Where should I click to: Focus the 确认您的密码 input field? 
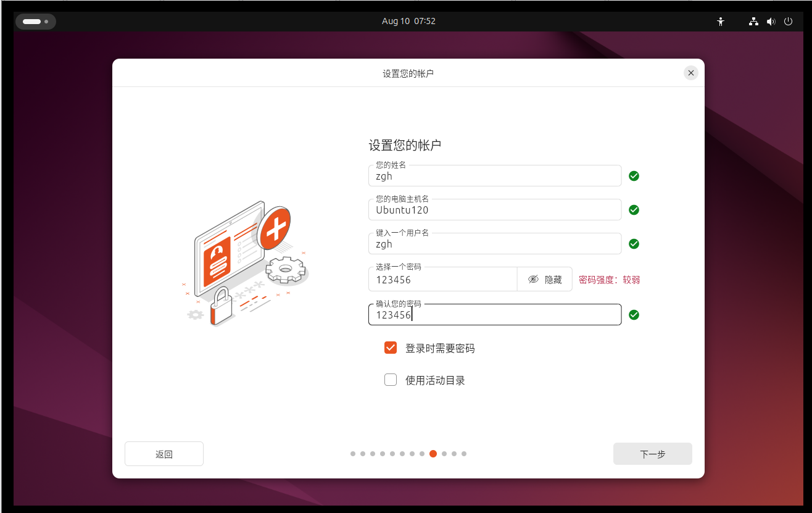[495, 314]
